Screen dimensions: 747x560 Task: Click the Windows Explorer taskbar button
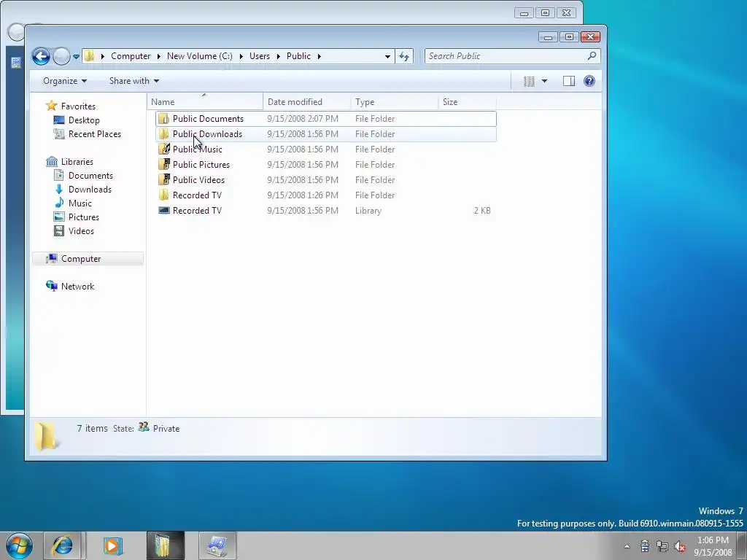(x=165, y=545)
